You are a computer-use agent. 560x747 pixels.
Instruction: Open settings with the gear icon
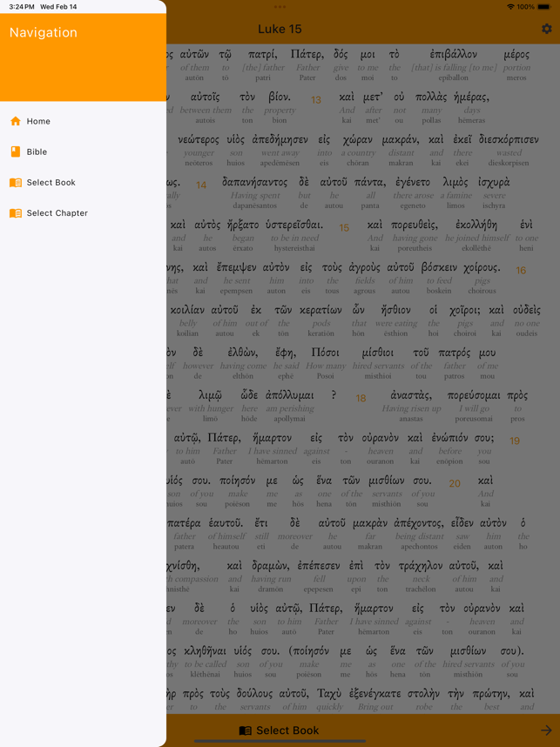click(x=546, y=29)
